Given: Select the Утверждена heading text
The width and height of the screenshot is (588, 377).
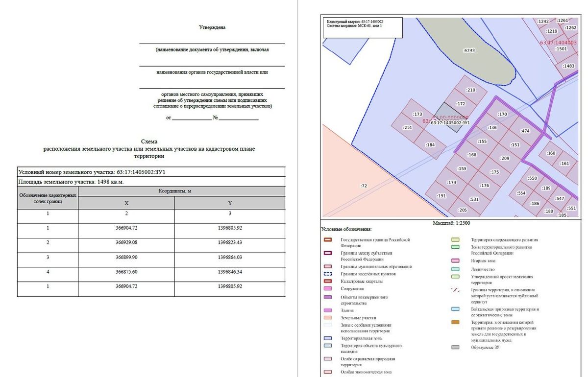Looking at the screenshot, I should pyautogui.click(x=212, y=27).
